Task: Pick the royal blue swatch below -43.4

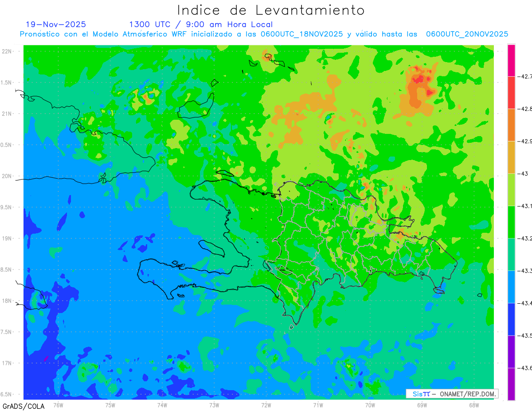Action: point(511,319)
